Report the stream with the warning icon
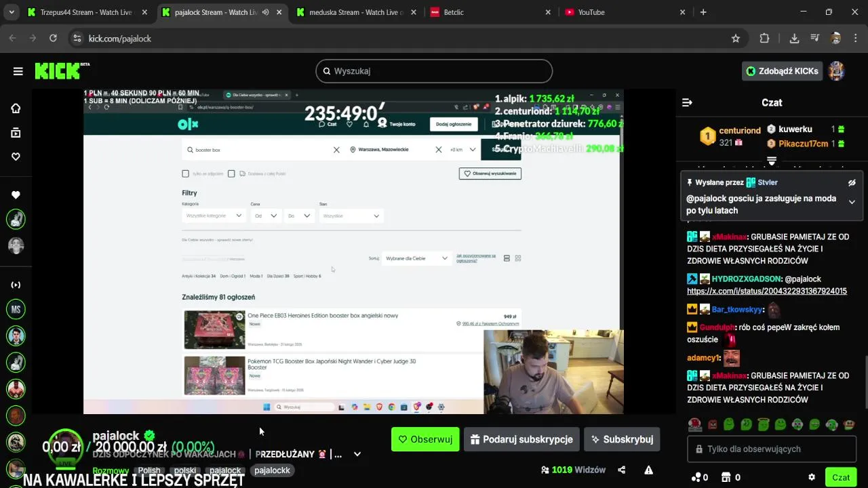Image resolution: width=868 pixels, height=488 pixels. tap(649, 470)
